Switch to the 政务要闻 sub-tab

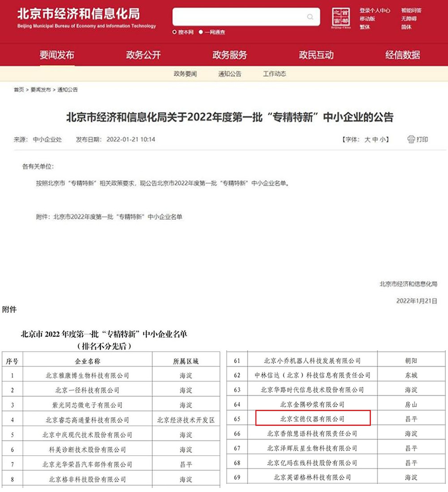point(185,74)
